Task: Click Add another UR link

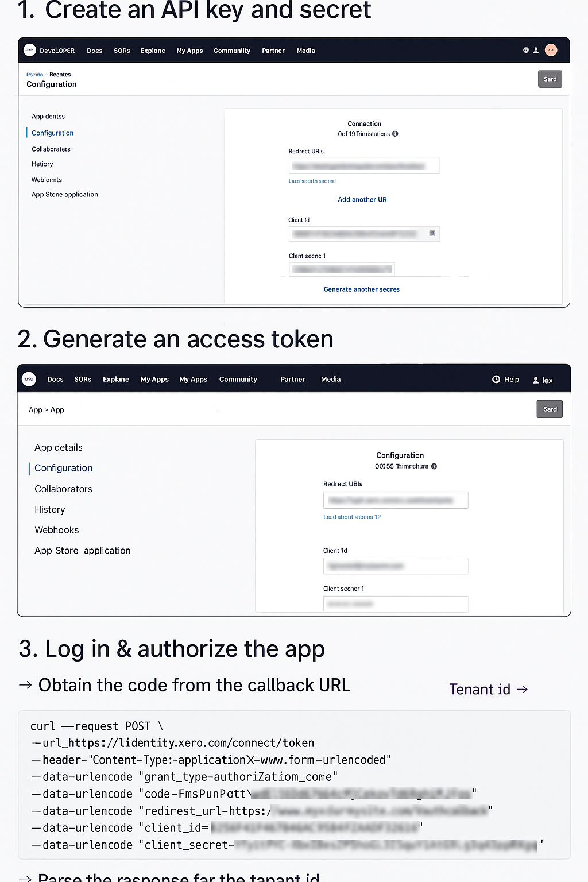Action: click(362, 200)
